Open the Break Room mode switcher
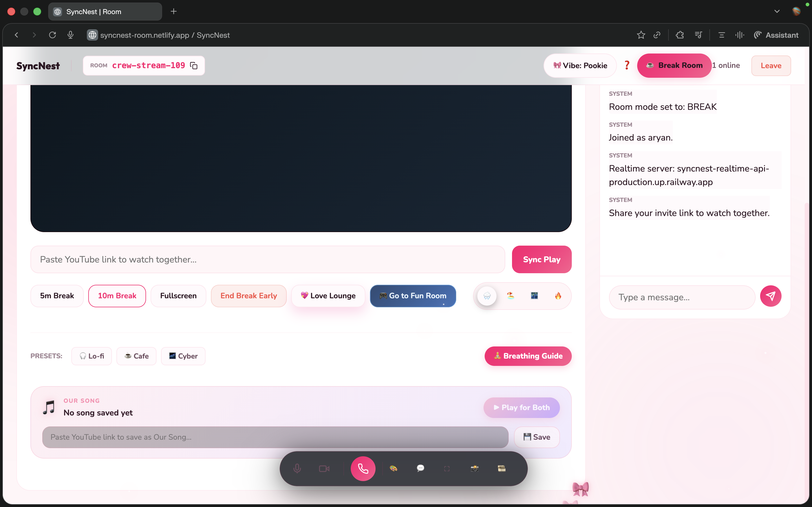812x507 pixels. (x=674, y=66)
